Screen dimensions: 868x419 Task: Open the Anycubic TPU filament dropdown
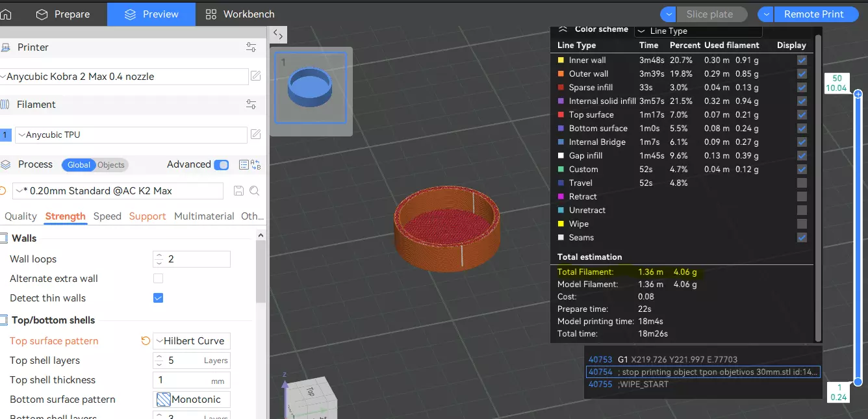click(131, 135)
